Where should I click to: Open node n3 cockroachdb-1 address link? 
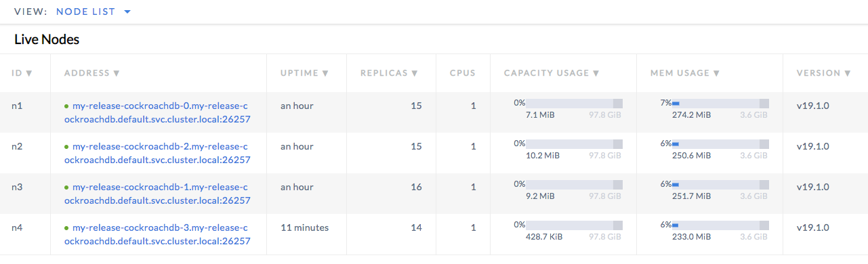[157, 194]
